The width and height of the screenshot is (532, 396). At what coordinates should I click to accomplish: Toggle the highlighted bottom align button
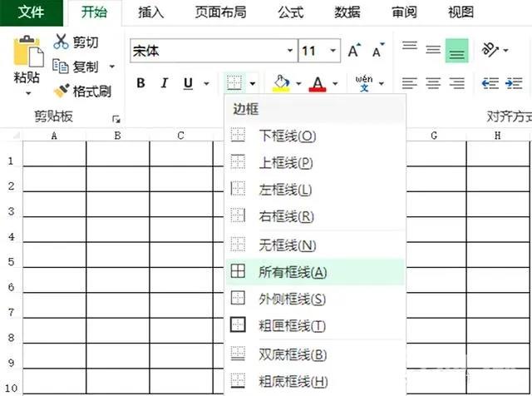[x=456, y=51]
